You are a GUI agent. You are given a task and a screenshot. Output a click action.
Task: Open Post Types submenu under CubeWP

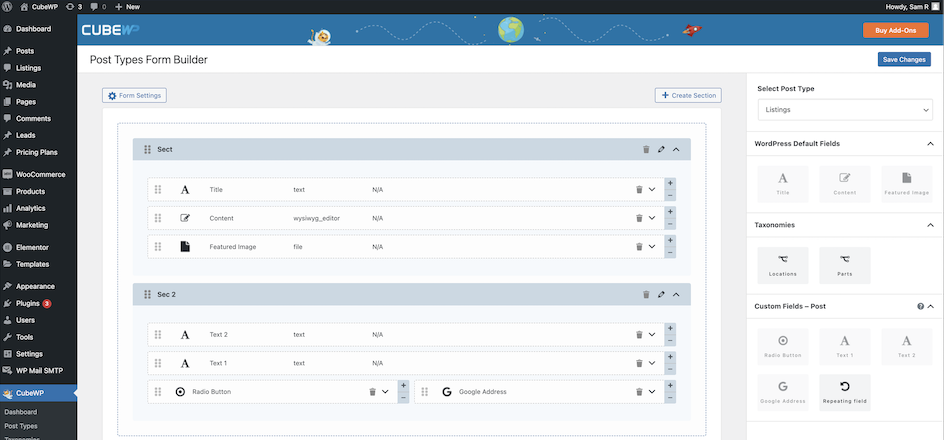(x=20, y=426)
